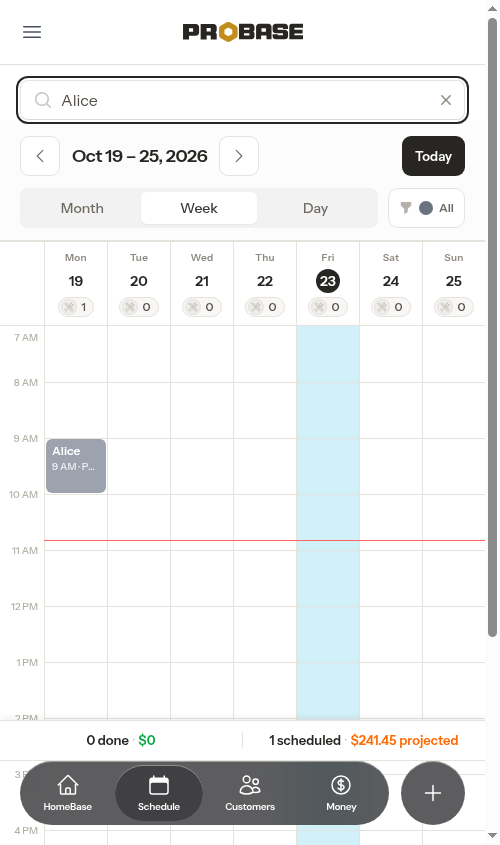Click the Alice search field
This screenshot has width=500, height=845.
click(242, 100)
